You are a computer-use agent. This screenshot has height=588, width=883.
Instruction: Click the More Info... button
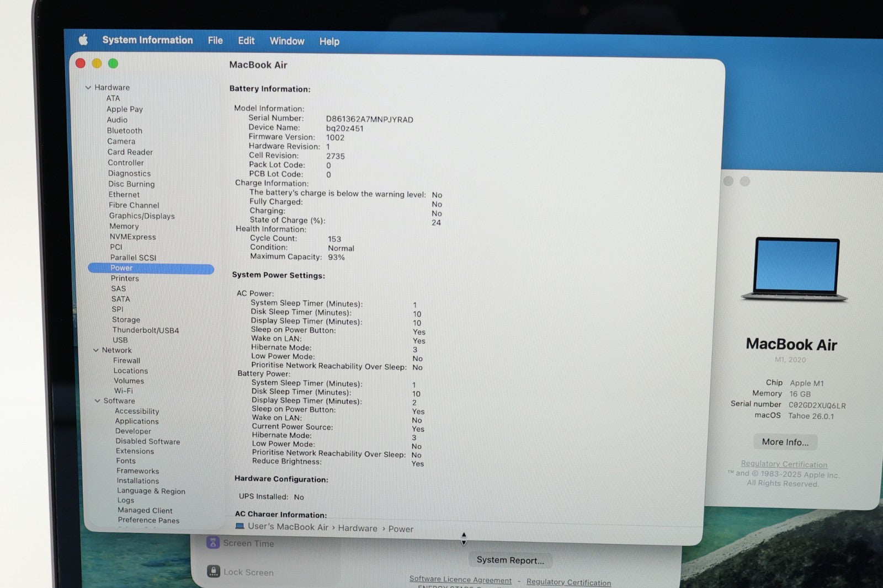[x=785, y=442]
